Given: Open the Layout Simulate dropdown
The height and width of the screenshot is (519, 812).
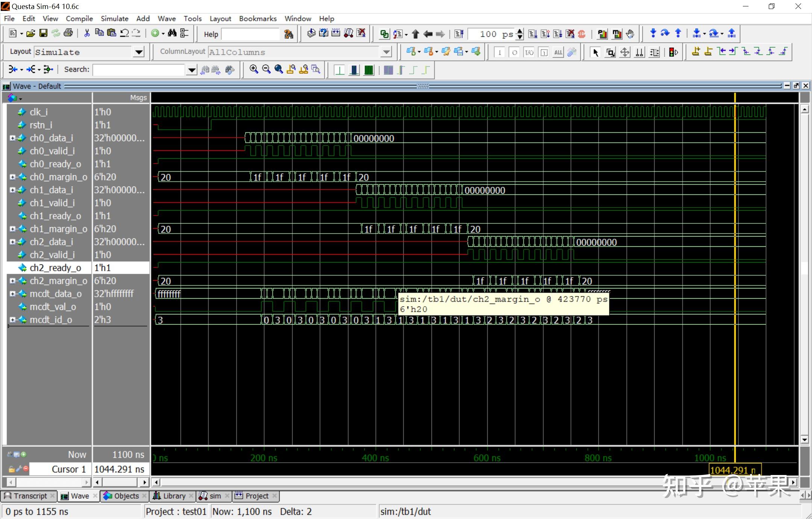Looking at the screenshot, I should click(139, 52).
